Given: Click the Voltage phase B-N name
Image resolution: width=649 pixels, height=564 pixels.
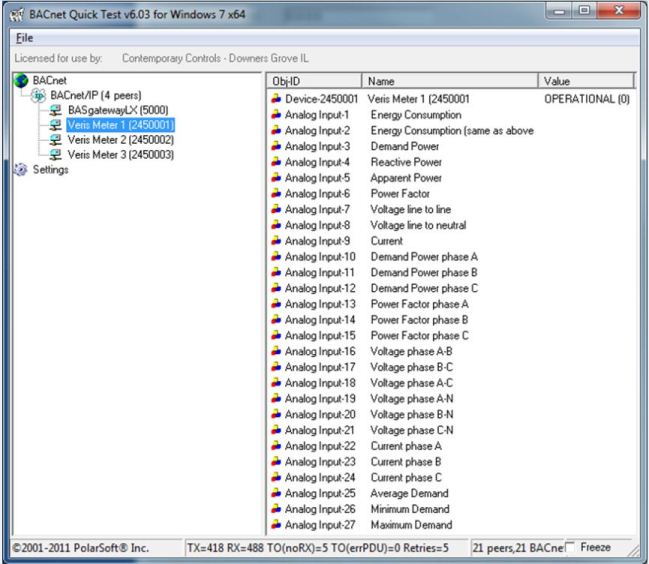Looking at the screenshot, I should coord(412,414).
